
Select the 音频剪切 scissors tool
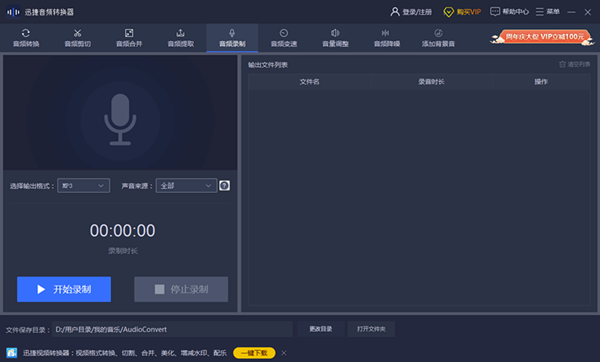click(x=78, y=38)
